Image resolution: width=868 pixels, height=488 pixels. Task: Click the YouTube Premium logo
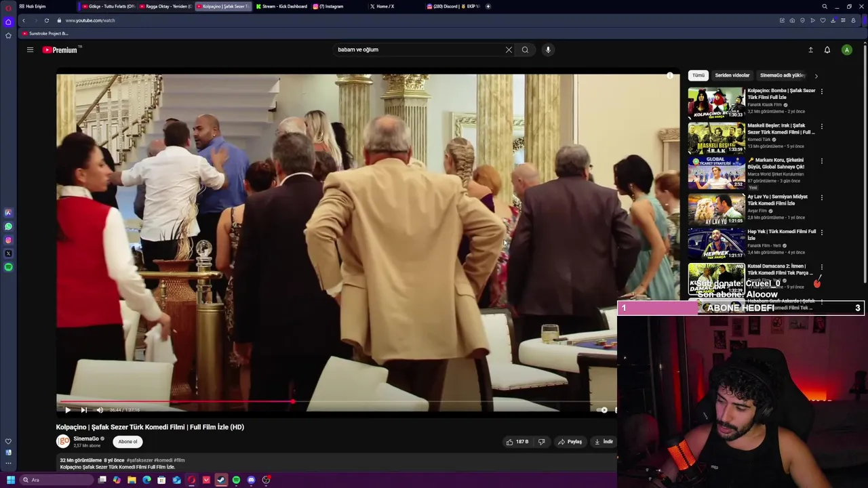(x=60, y=49)
